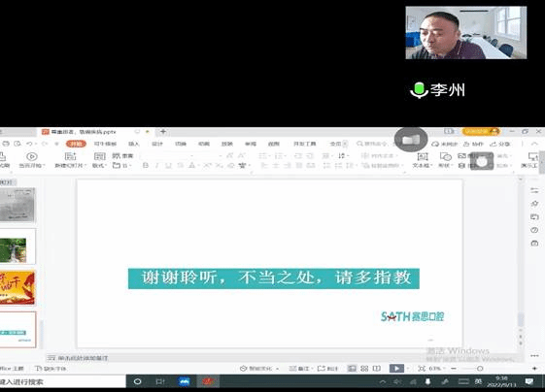Open zoom percentage dropdown in status bar
Screen dimensions: 545x392
436,369
